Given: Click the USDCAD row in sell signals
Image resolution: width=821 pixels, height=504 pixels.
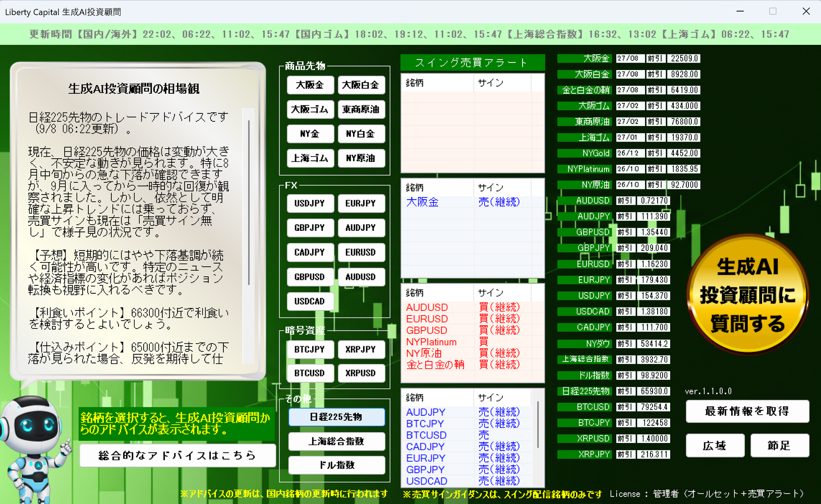Looking at the screenshot, I should coord(467,481).
